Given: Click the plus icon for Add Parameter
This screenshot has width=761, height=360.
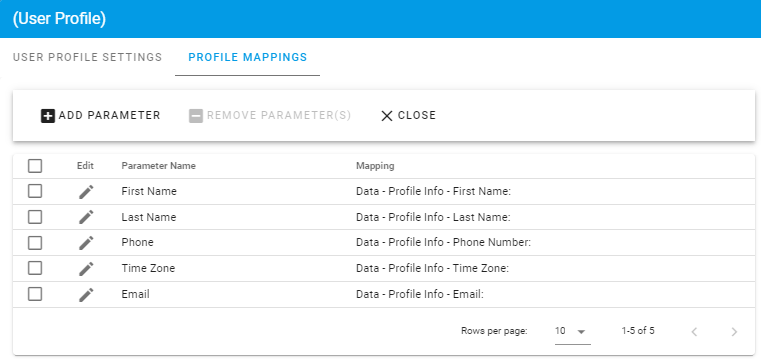Looking at the screenshot, I should (48, 116).
